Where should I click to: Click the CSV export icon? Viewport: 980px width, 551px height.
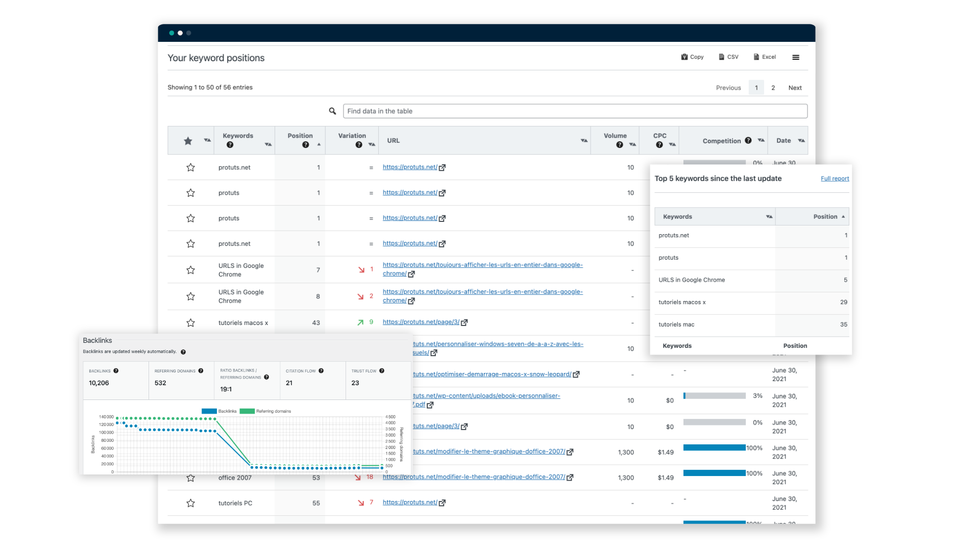(x=728, y=57)
